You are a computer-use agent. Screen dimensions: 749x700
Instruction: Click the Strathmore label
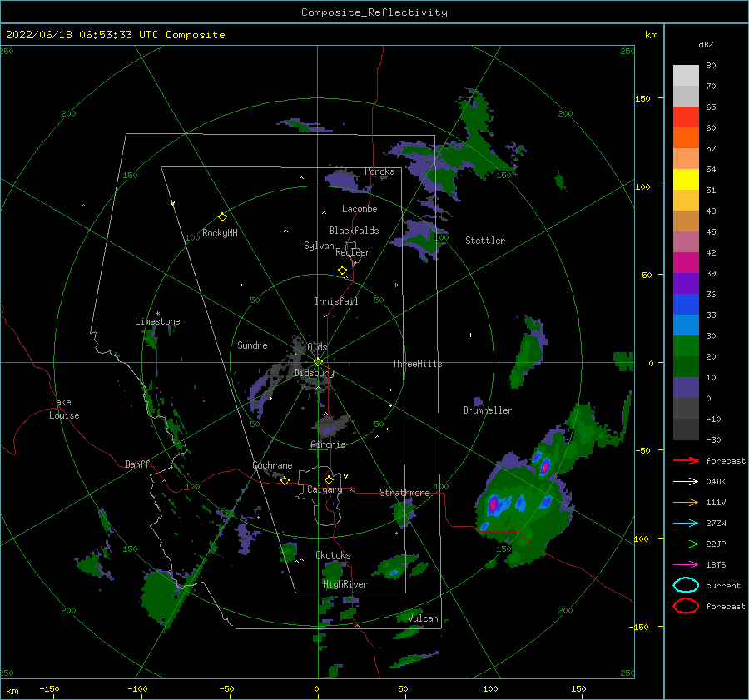(404, 493)
